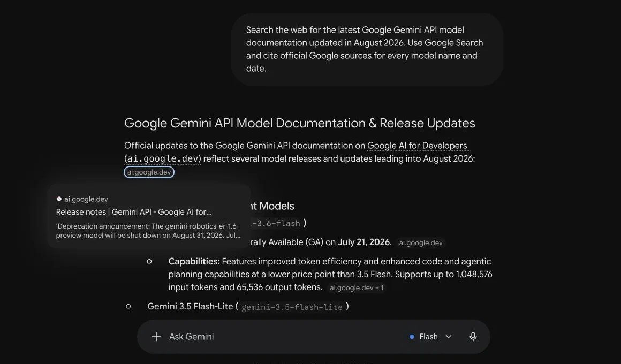
Task: Click the Gemini 3.5 Flash-Lite heading text
Action: click(x=190, y=307)
